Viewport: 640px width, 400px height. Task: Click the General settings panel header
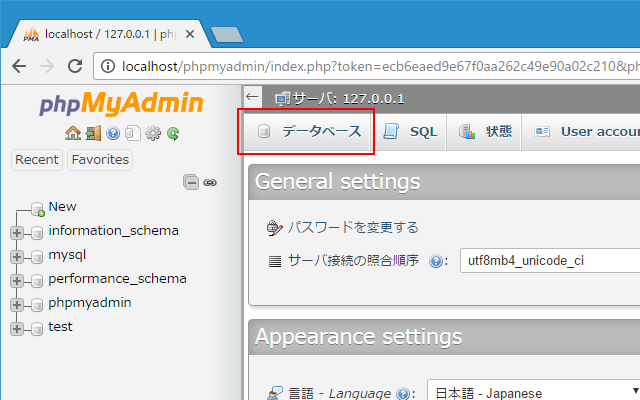[x=444, y=182]
